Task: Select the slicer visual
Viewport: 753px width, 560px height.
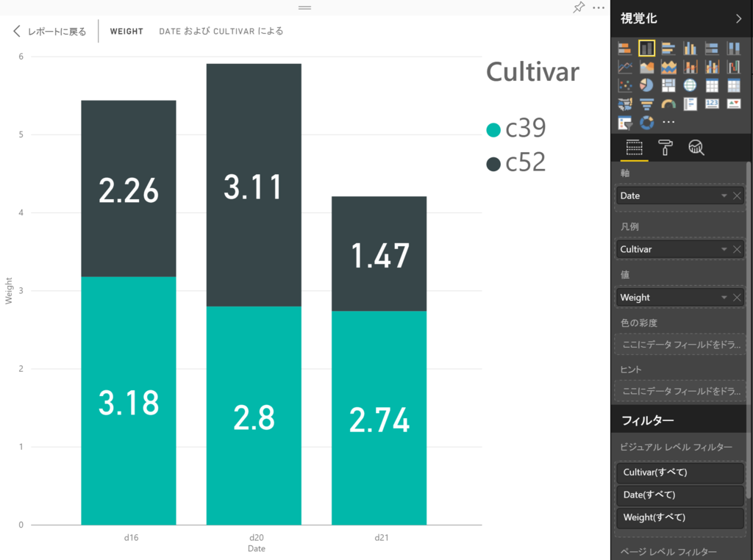Action: tap(625, 123)
